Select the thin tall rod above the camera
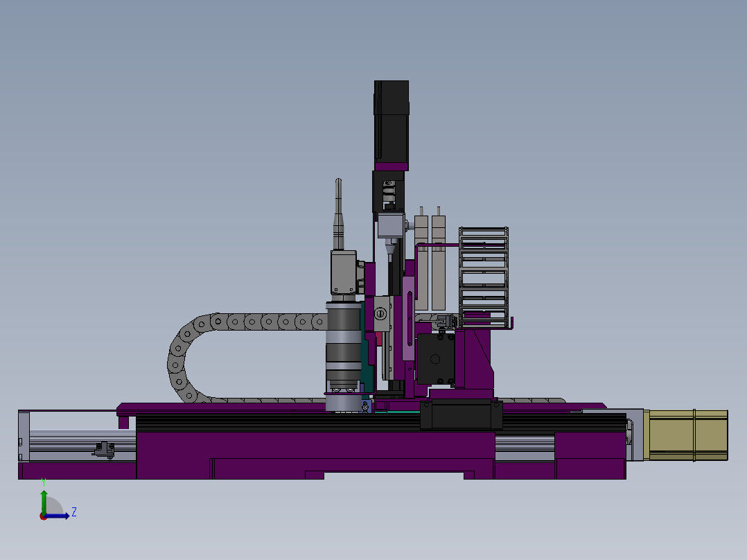Image resolution: width=747 pixels, height=560 pixels. click(338, 214)
